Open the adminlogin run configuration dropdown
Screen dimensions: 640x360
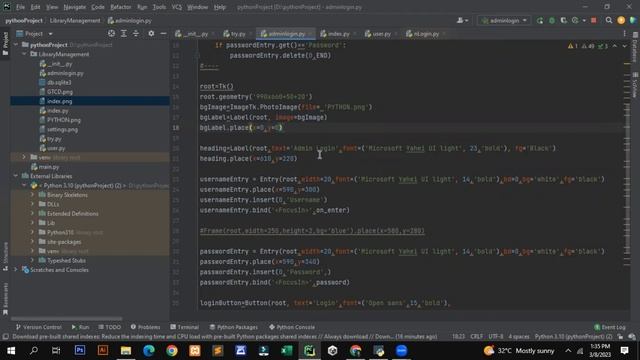pos(504,20)
